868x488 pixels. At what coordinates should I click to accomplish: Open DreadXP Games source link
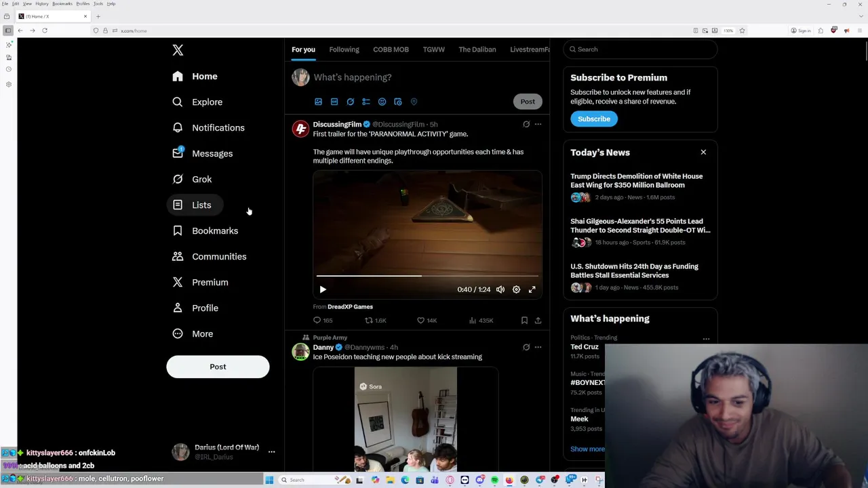pos(350,307)
